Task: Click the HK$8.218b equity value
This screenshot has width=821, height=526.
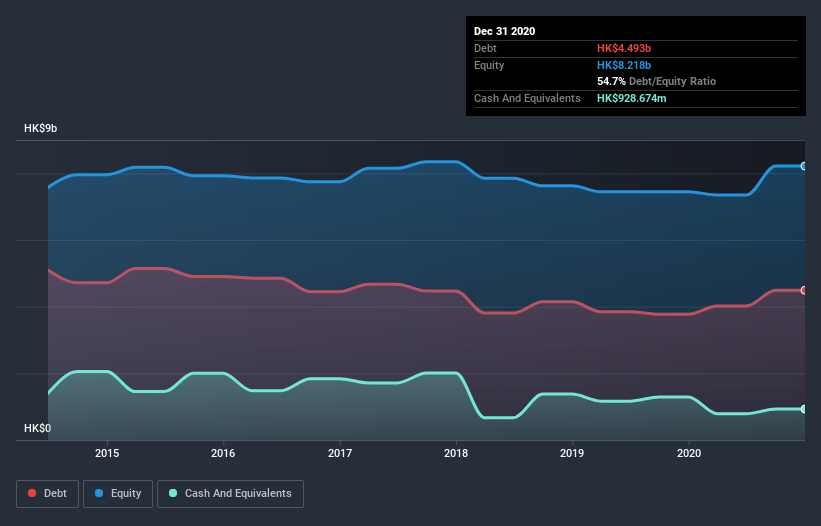Action: tap(624, 65)
